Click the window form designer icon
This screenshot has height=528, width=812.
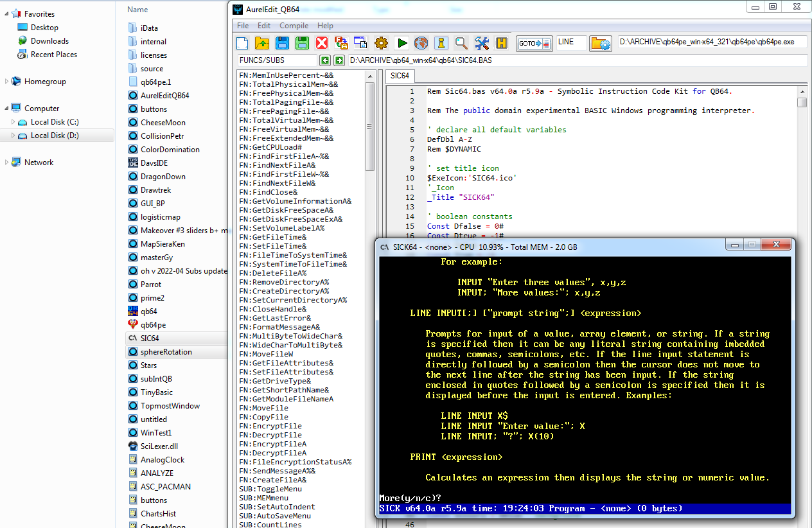click(362, 43)
